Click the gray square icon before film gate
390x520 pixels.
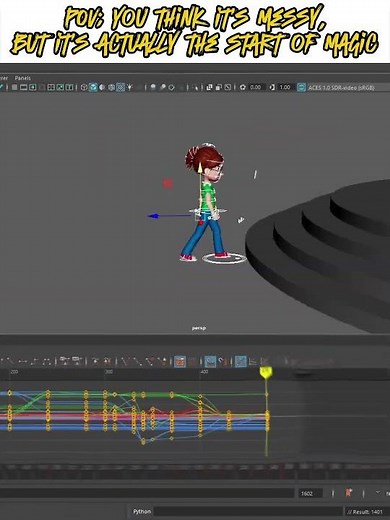click(14, 87)
